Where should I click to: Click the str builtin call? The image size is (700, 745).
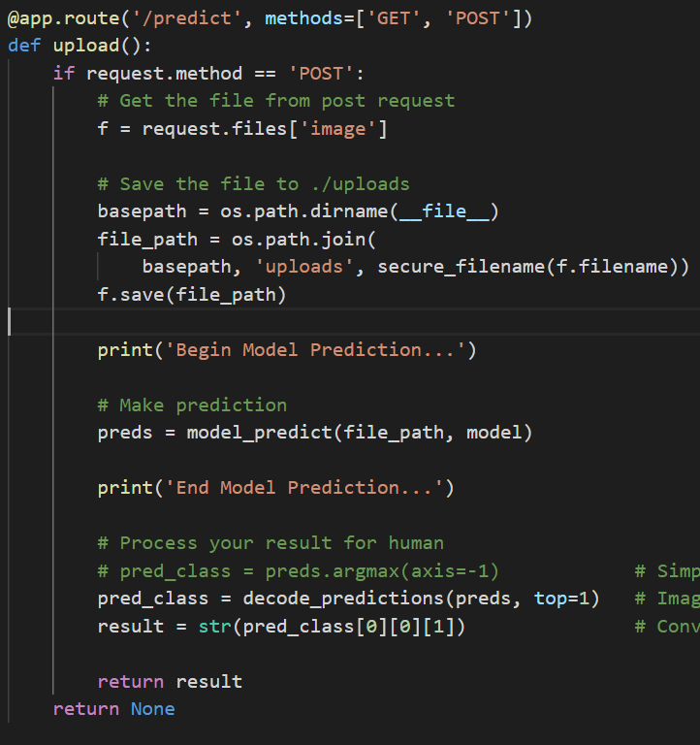coord(214,627)
